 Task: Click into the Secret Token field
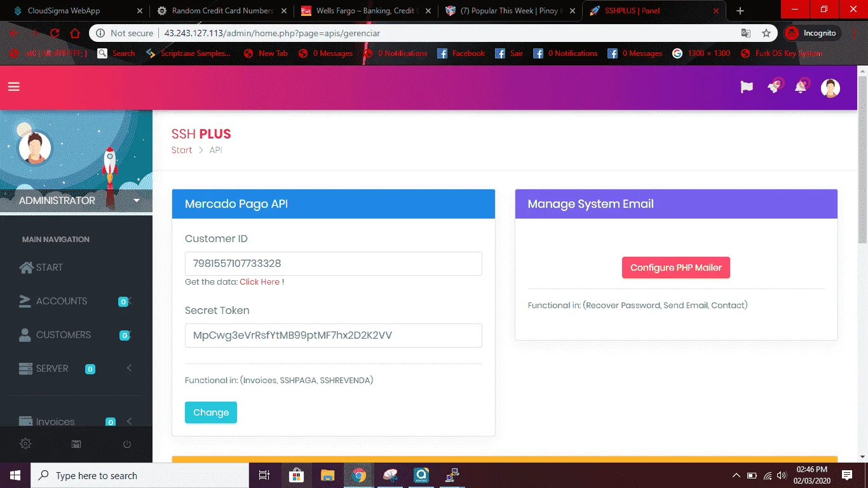[x=333, y=335]
